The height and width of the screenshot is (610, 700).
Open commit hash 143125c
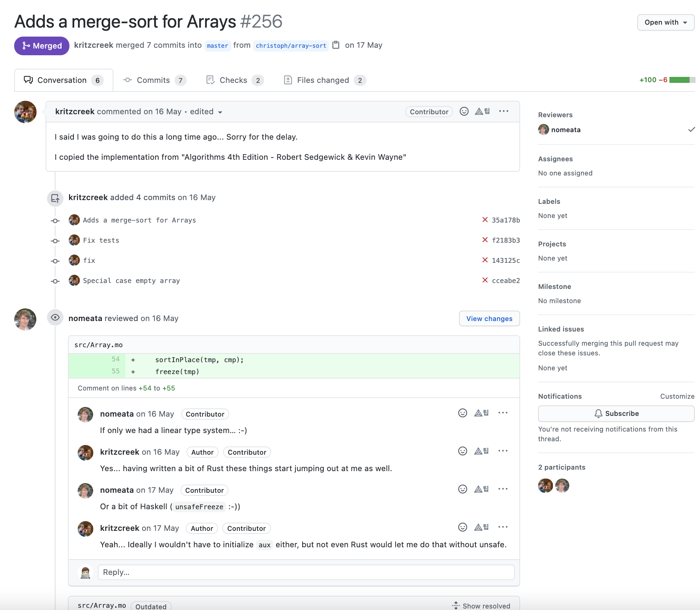tap(506, 260)
